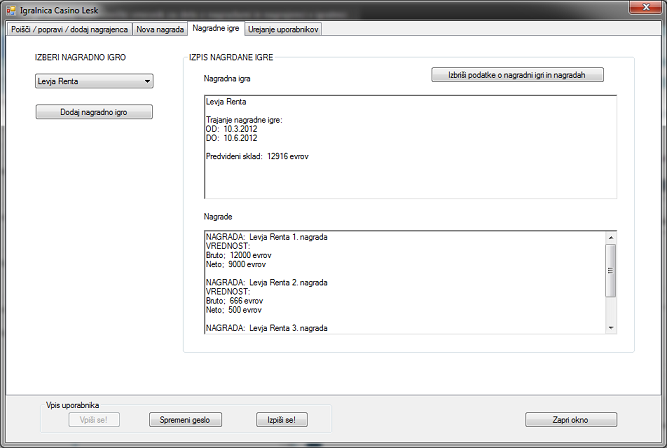Click the Nagrade scrollbar down arrow
This screenshot has height=448, width=667.
tap(611, 326)
